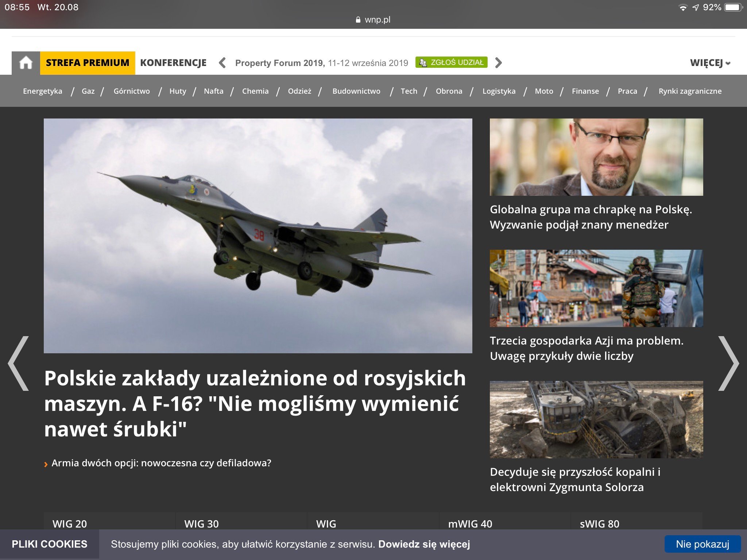This screenshot has height=560, width=747.
Task: Click the PLIKI COOKIES label
Action: 50,544
